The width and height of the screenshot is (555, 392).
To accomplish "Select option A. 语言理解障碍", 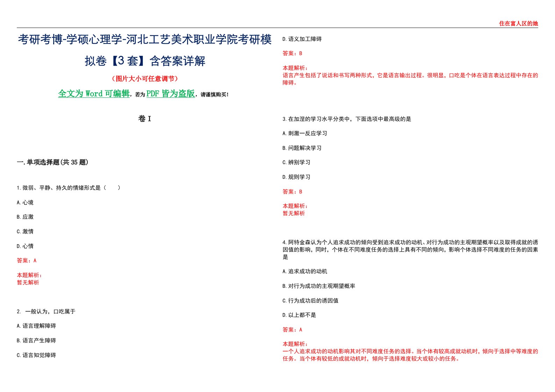I will coord(36,326).
